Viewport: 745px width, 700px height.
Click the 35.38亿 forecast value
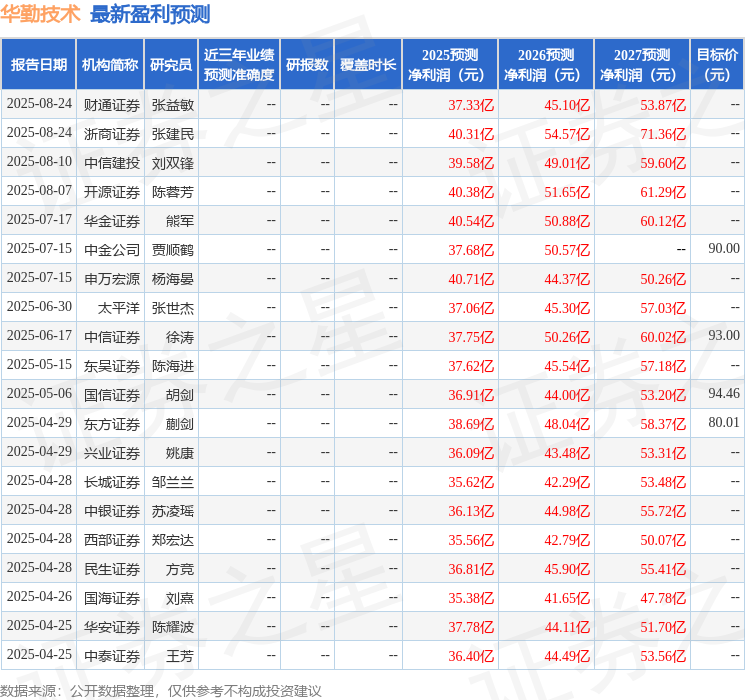(471, 598)
